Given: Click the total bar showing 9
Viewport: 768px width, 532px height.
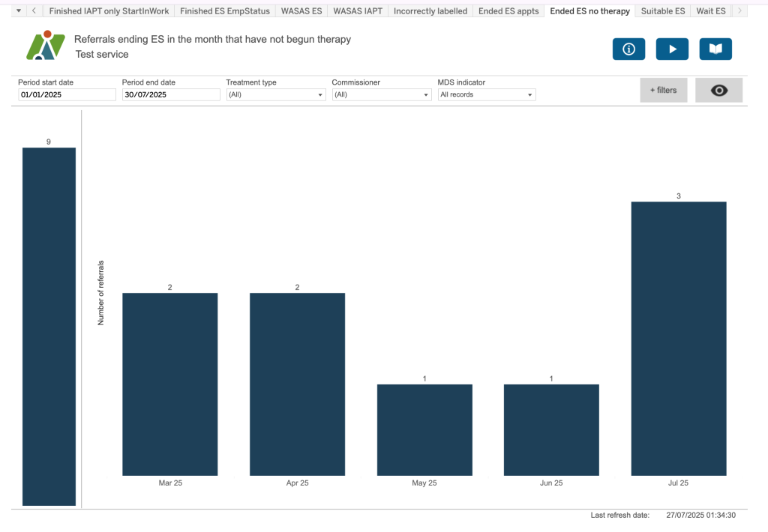Looking at the screenshot, I should coord(49,326).
